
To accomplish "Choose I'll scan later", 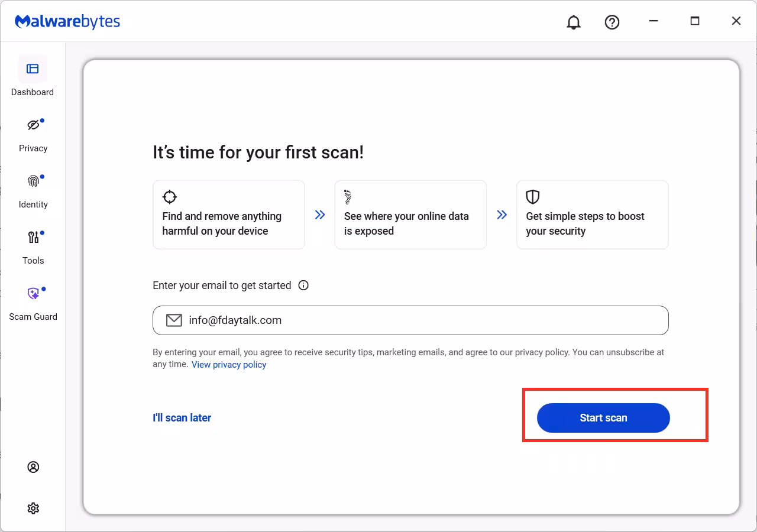I will (182, 418).
